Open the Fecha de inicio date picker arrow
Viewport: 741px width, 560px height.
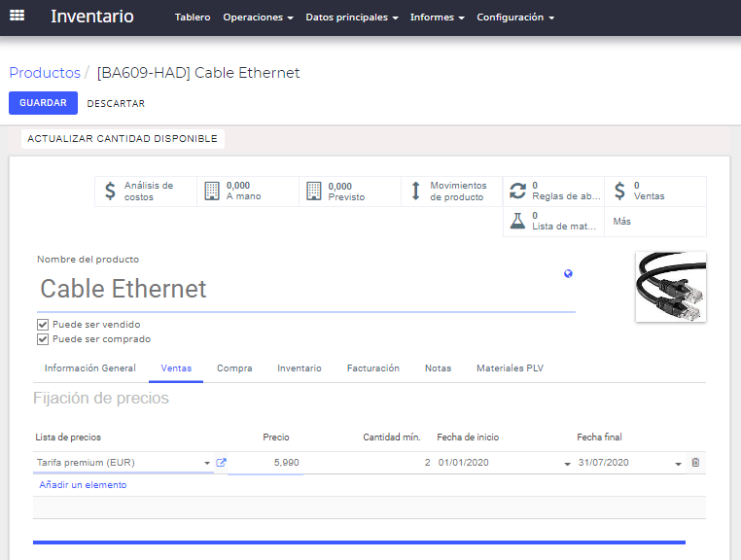pyautogui.click(x=567, y=464)
